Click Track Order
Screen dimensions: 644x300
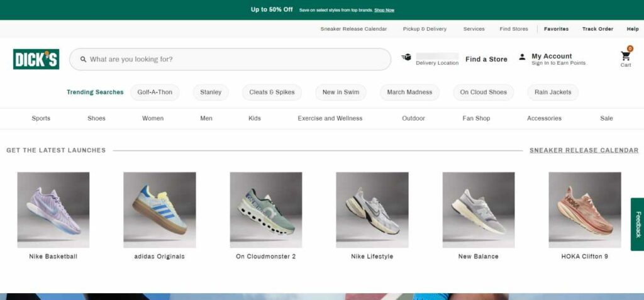pos(597,29)
